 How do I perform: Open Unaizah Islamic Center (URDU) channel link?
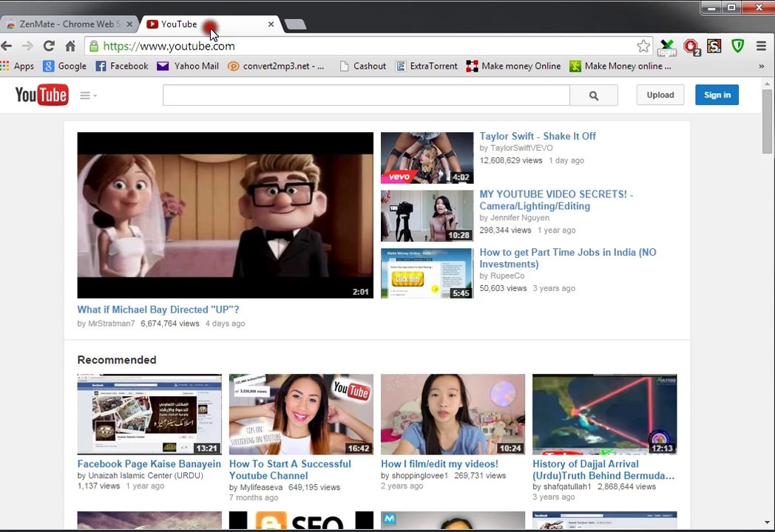tap(146, 476)
